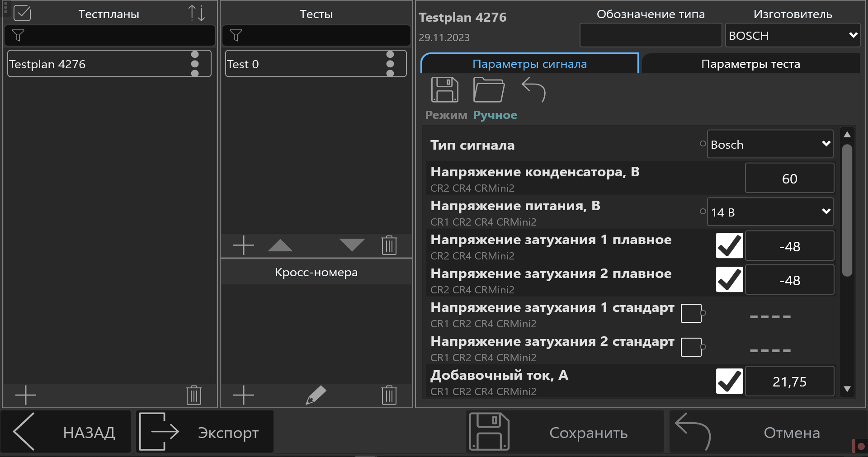Click the sort arrows icon in the Тестпланы header

197,13
